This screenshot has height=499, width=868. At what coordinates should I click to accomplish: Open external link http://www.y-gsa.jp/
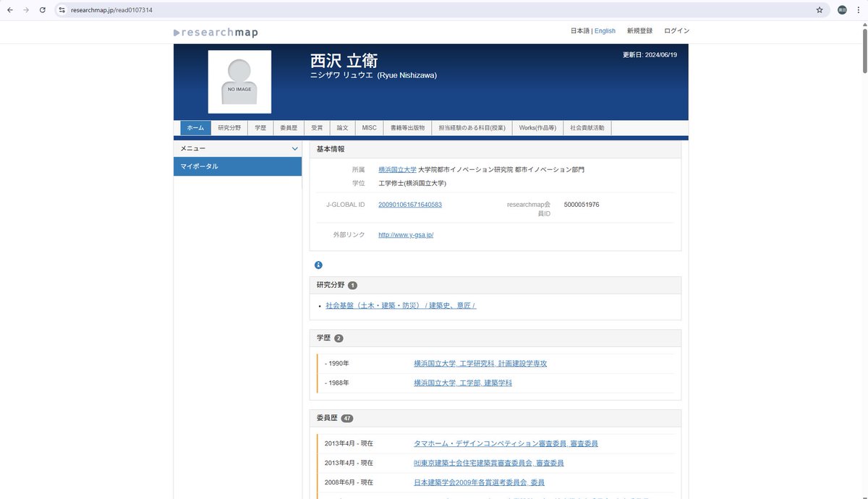[406, 235]
